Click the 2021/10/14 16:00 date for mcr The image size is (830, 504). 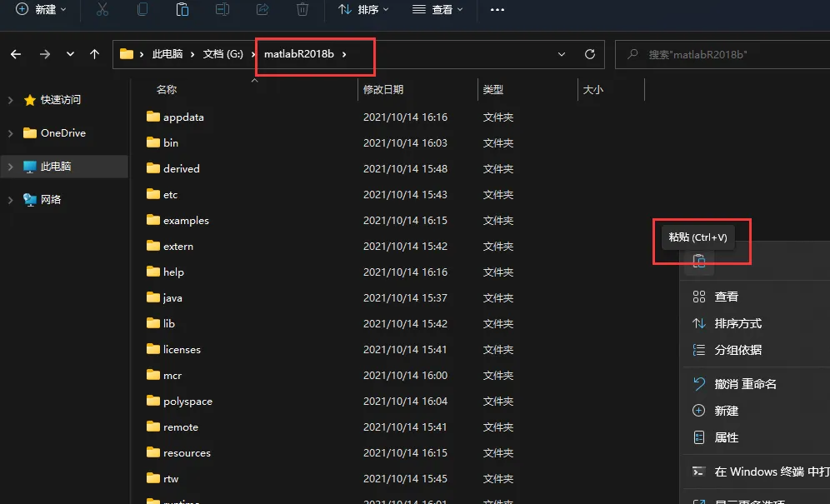pyautogui.click(x=406, y=376)
